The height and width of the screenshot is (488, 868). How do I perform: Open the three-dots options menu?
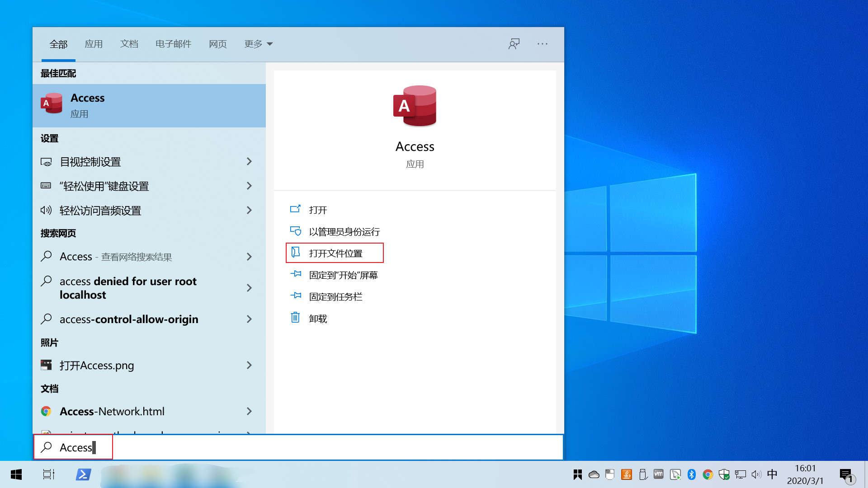click(542, 44)
